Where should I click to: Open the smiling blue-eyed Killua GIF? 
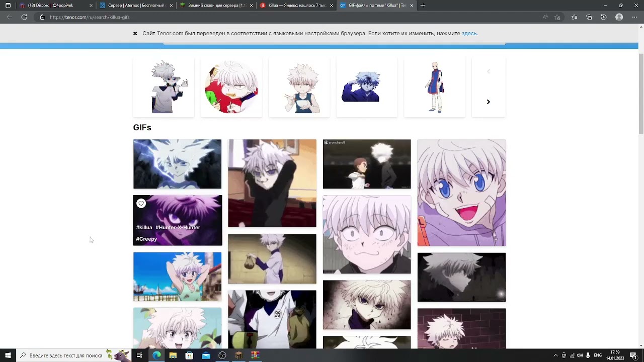click(461, 193)
